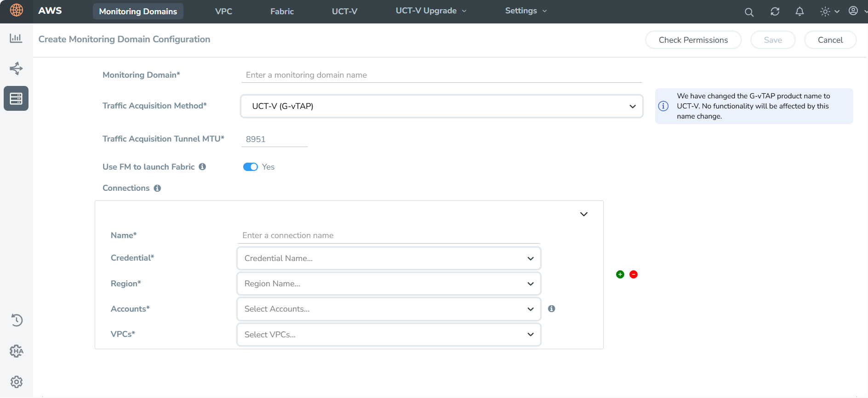
Task: Click the search magnifier icon
Action: pos(749,12)
